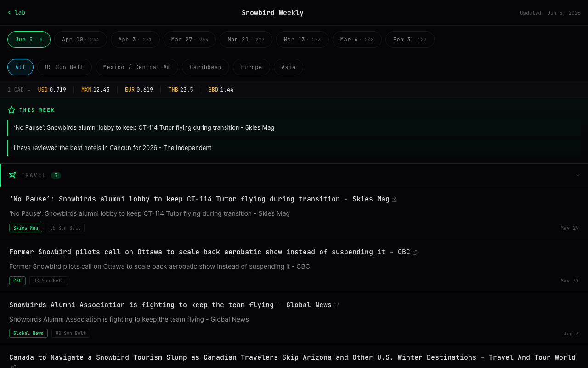Open the Apr 3 issue
This screenshot has height=368, width=588.
[135, 40]
